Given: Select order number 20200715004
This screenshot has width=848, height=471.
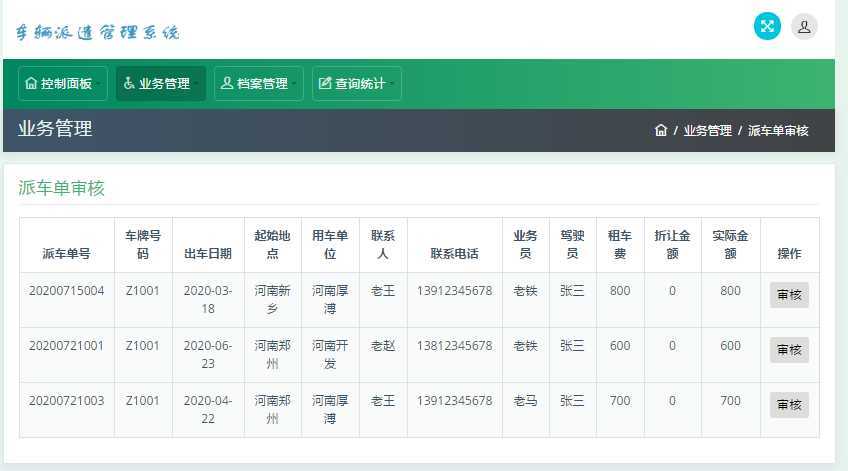Looking at the screenshot, I should 67,290.
